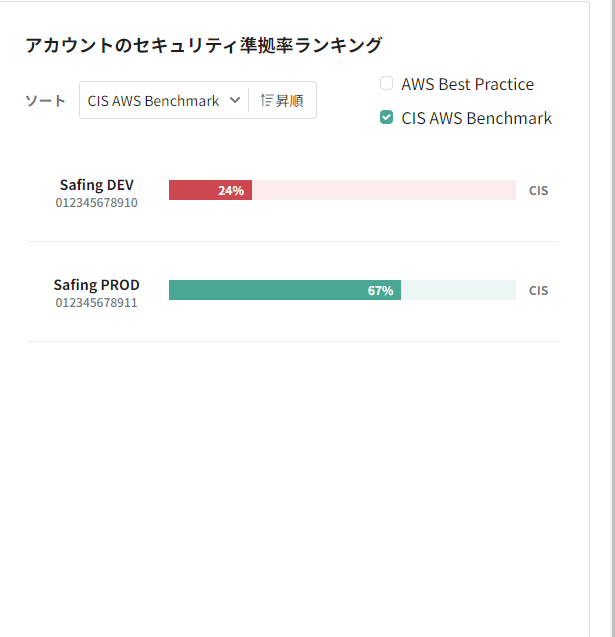The width and height of the screenshot is (615, 637).
Task: Click the アカウントのセキュリティ準拠率ランキング heading
Action: pos(204,45)
